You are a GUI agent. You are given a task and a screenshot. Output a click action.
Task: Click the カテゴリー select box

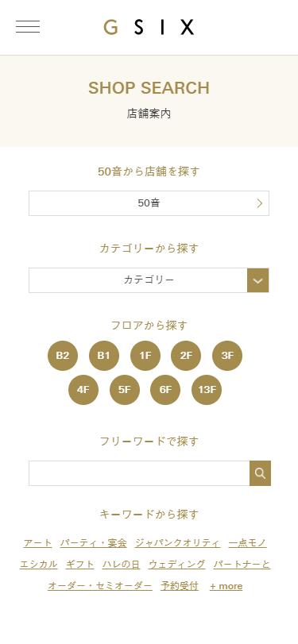pos(149,280)
